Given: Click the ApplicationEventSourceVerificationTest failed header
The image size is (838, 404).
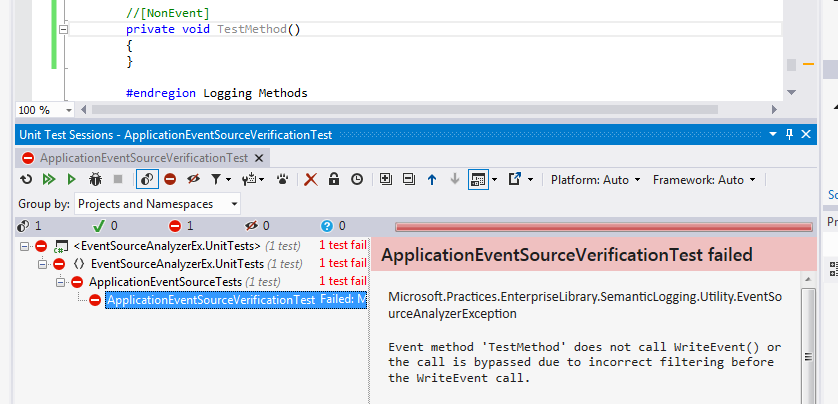Looking at the screenshot, I should tap(567, 254).
